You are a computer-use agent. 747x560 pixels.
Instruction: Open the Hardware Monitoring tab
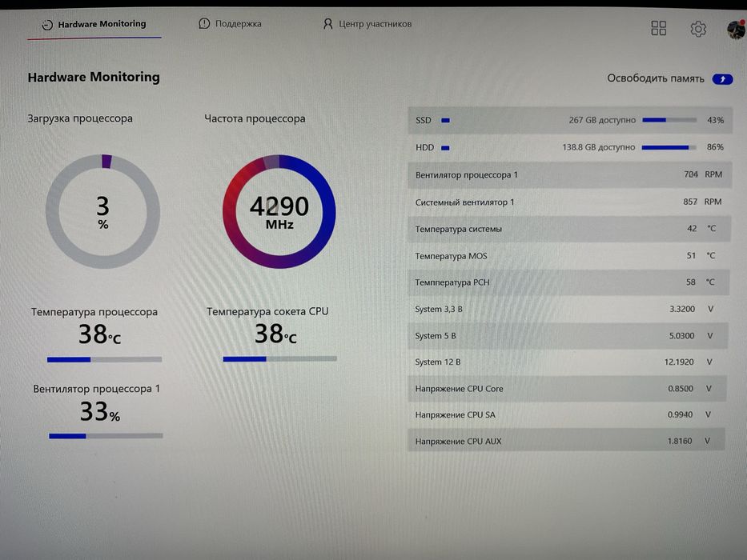point(94,24)
